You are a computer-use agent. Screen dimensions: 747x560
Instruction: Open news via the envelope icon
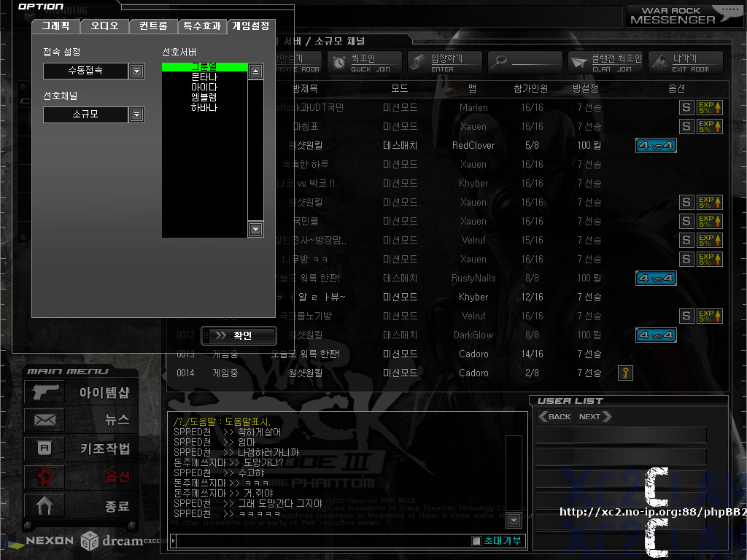coord(44,420)
